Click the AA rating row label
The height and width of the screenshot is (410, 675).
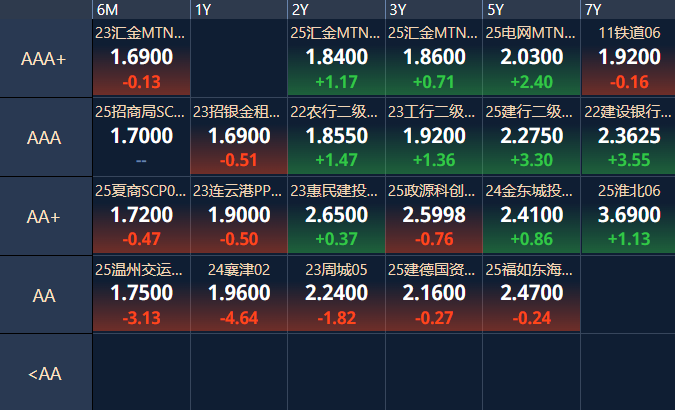45,296
